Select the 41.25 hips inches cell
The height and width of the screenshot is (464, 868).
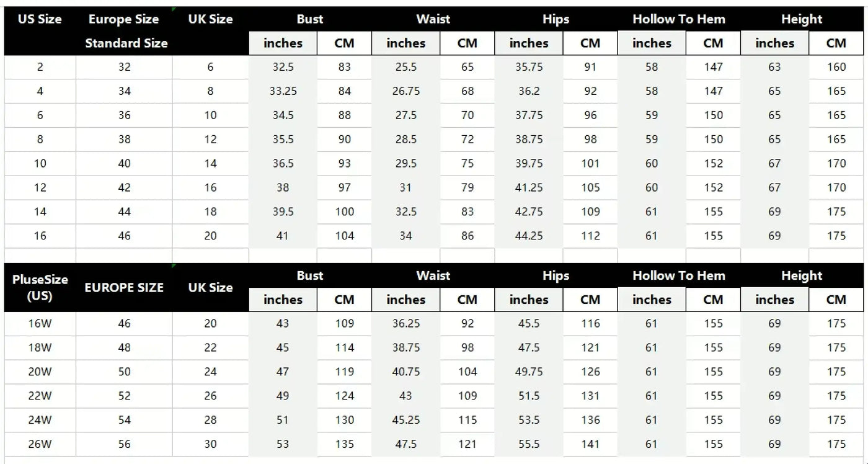click(x=529, y=187)
